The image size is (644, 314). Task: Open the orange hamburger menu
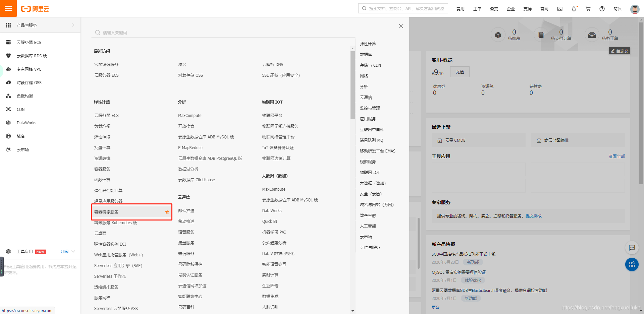pyautogui.click(x=8, y=8)
